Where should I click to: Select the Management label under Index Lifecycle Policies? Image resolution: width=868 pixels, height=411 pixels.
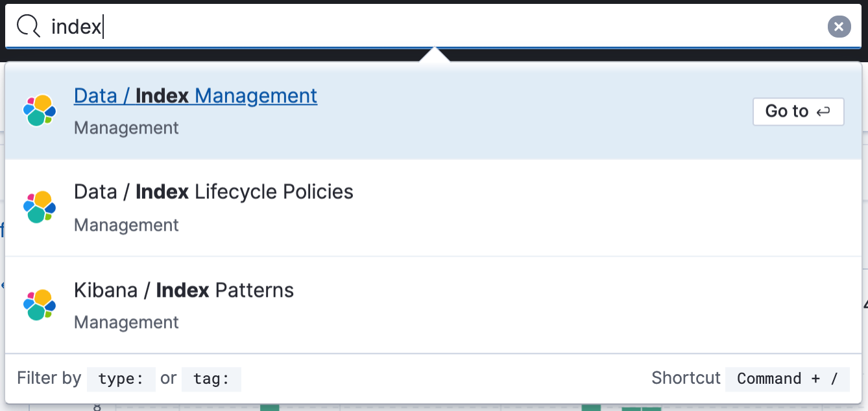(127, 225)
